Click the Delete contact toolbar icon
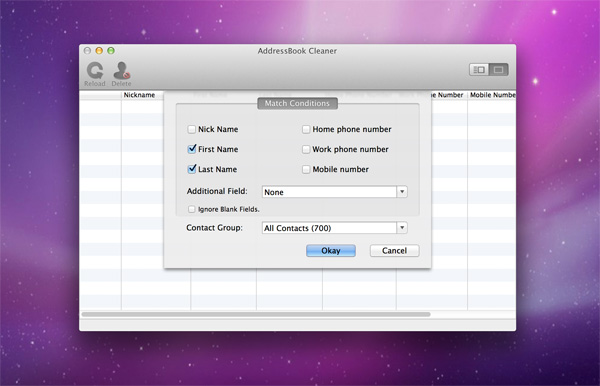The image size is (600, 386). point(121,74)
